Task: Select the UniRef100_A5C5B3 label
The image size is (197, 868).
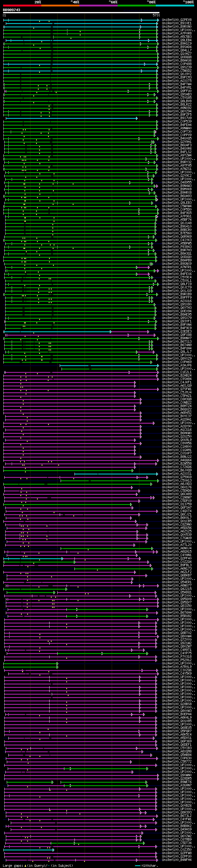Action: tap(177, 37)
